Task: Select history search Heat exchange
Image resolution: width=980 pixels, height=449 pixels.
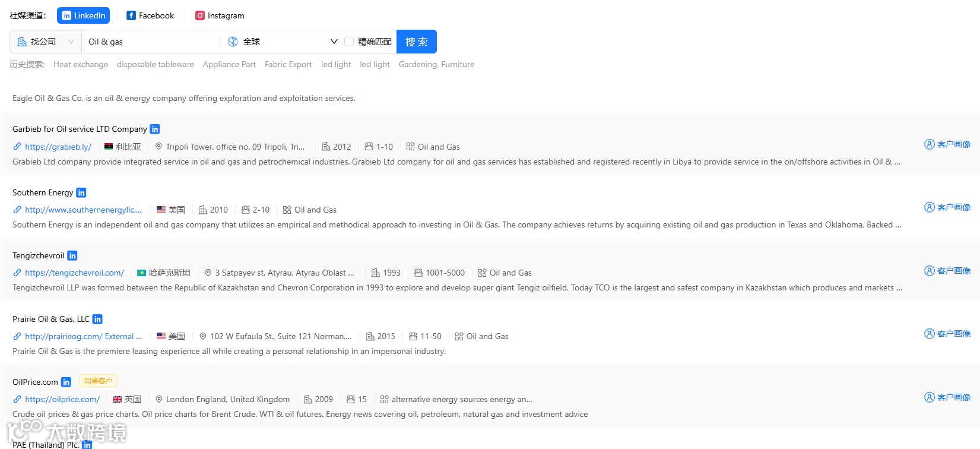Action: [x=81, y=64]
